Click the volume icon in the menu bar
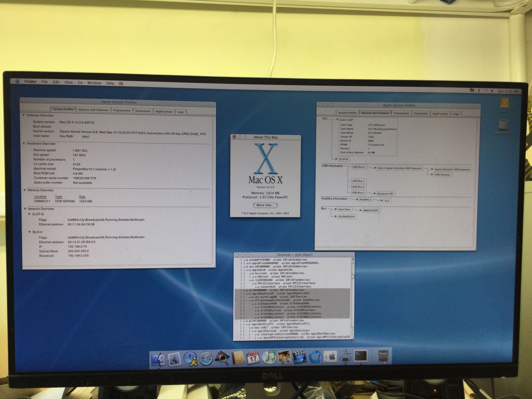 (492, 91)
